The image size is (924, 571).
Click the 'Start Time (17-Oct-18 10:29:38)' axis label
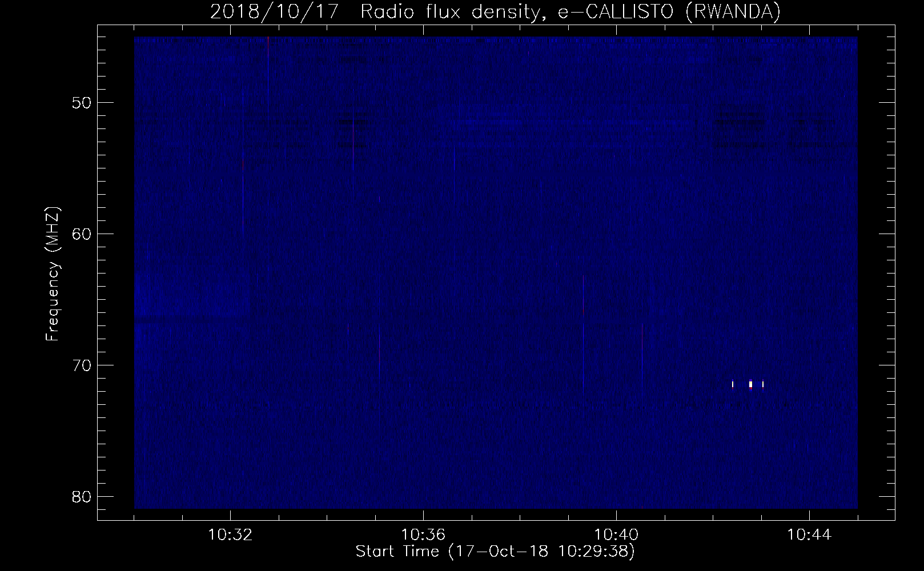[495, 552]
